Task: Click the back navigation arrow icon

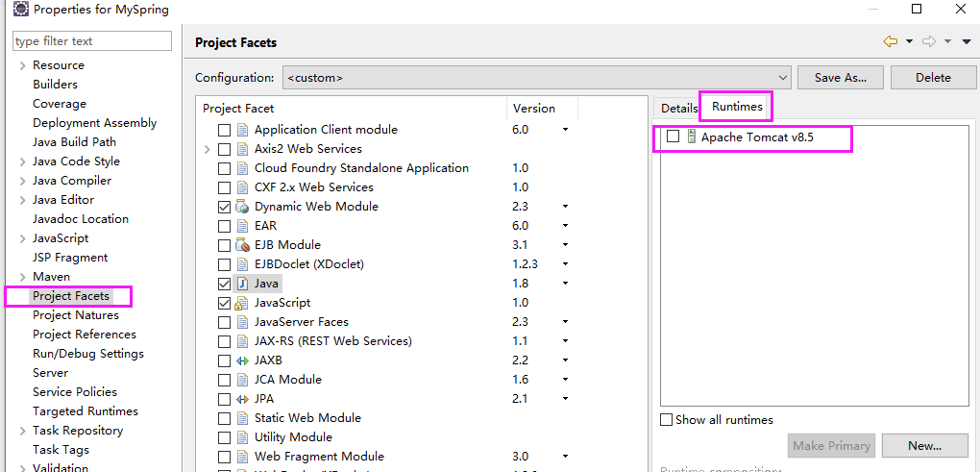Action: pos(891,41)
